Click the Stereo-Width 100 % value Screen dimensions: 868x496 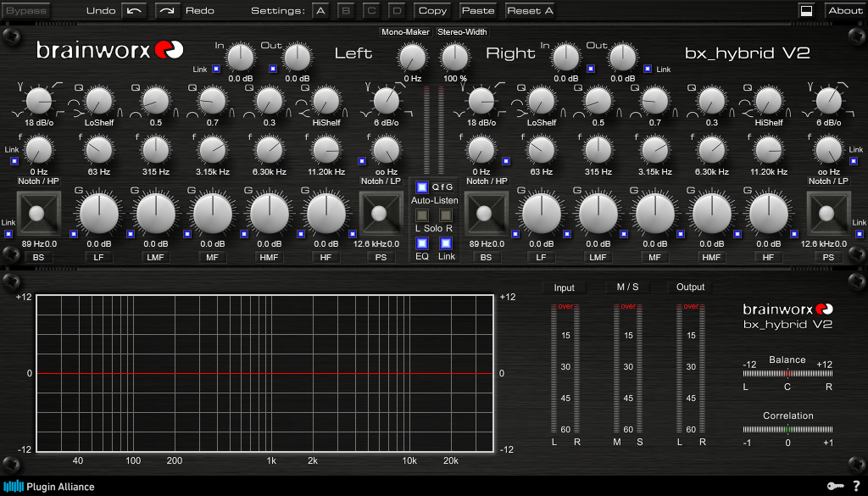click(455, 79)
